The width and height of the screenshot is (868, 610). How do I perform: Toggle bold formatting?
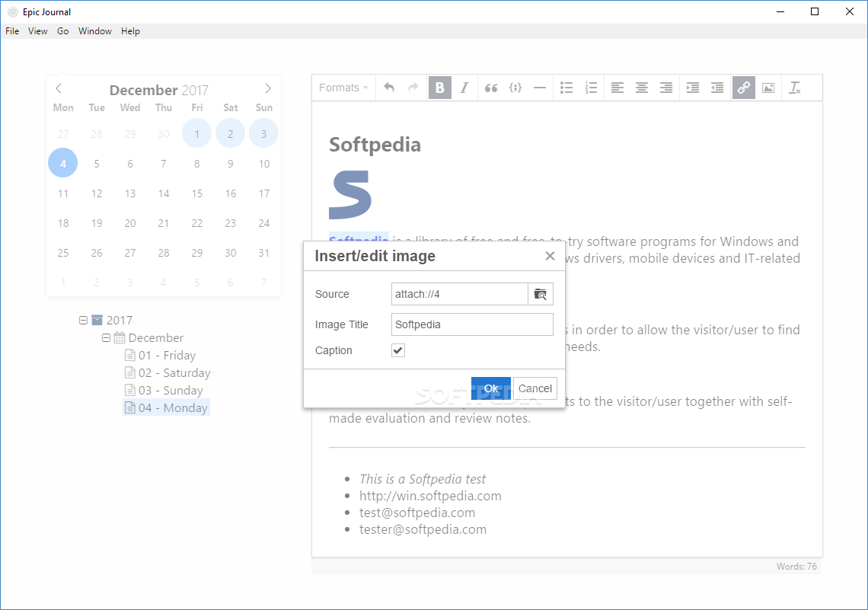tap(439, 88)
